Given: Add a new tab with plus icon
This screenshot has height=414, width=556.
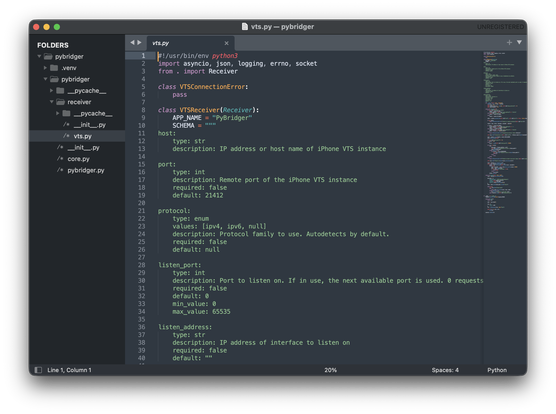Looking at the screenshot, I should click(x=509, y=43).
